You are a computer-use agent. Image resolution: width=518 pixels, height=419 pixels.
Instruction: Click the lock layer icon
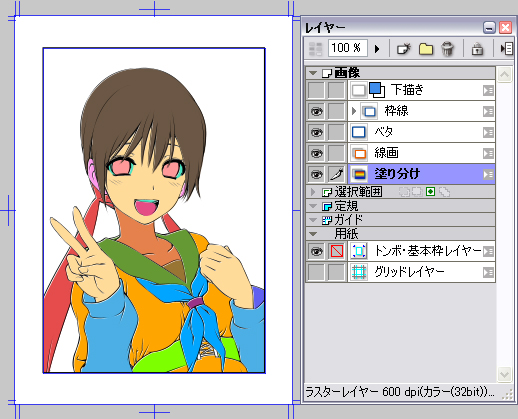477,49
